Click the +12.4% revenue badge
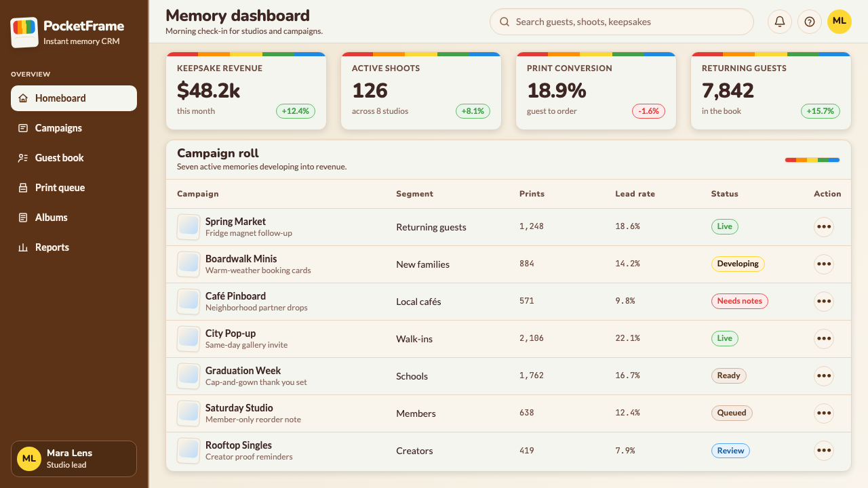The width and height of the screenshot is (868, 488). [296, 111]
